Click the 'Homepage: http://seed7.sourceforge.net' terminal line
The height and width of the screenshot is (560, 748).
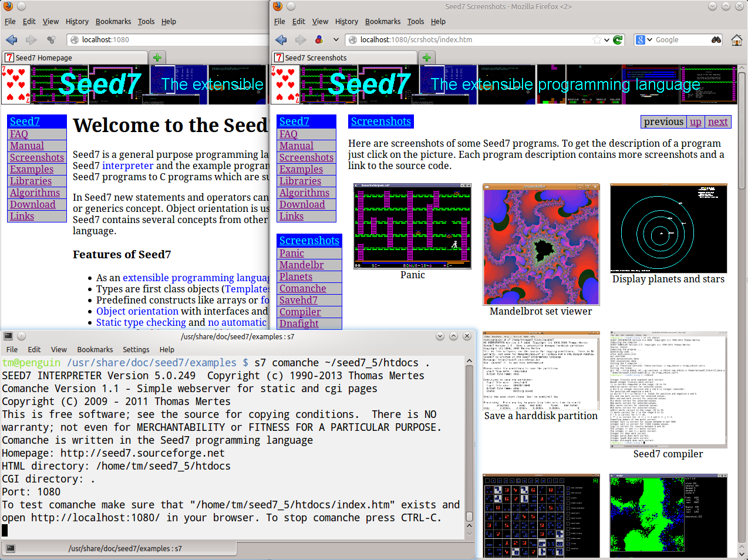[113, 453]
